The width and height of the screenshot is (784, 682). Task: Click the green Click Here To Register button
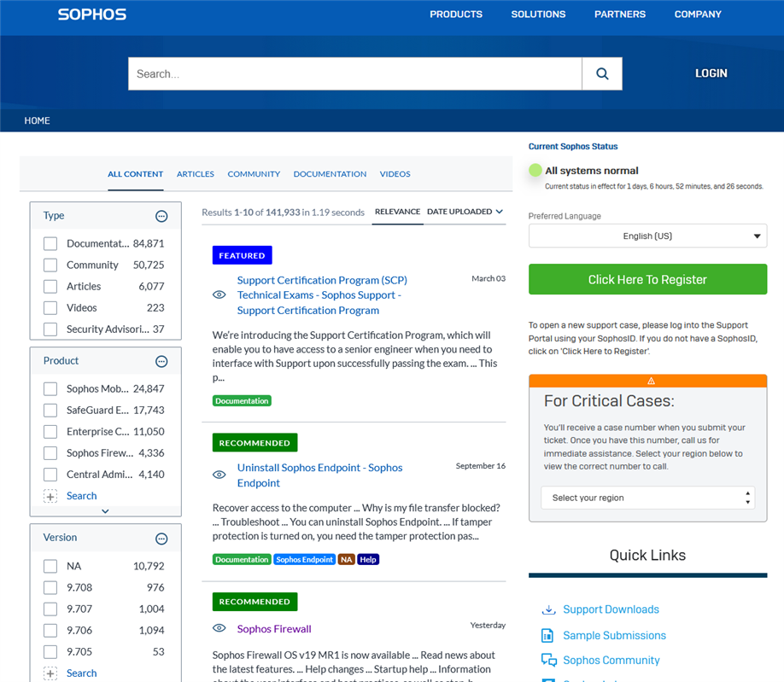pos(647,279)
